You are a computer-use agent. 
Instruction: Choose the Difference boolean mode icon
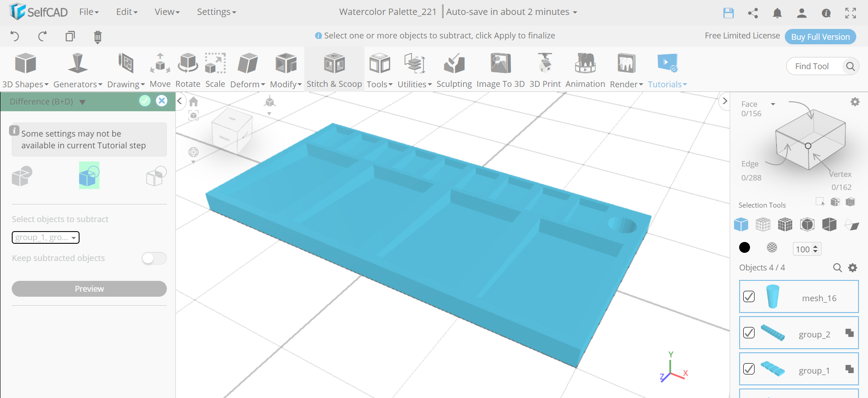(89, 175)
